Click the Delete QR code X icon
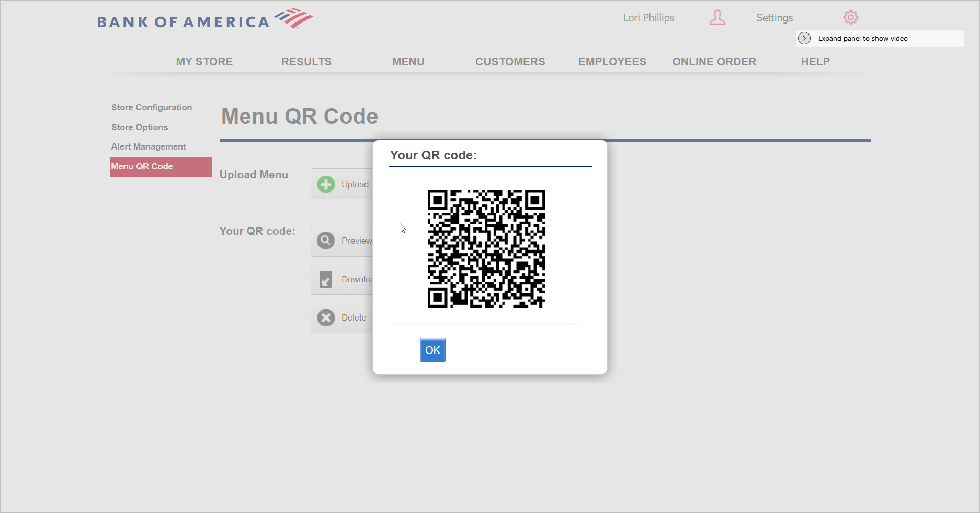The image size is (980, 513). click(x=326, y=317)
